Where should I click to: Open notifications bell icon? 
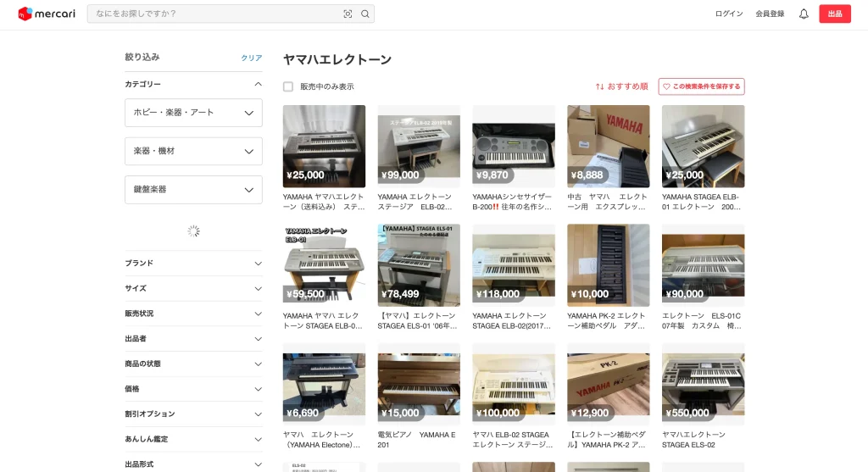pyautogui.click(x=804, y=14)
